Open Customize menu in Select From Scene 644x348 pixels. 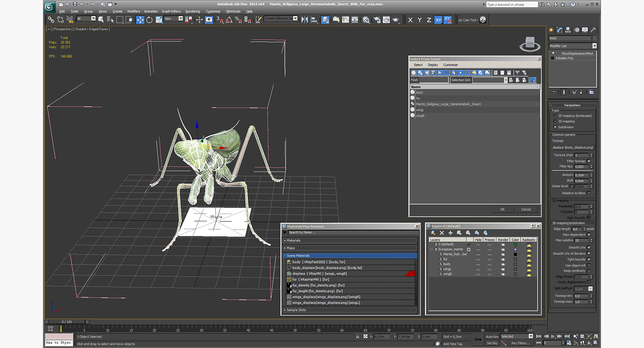(450, 65)
